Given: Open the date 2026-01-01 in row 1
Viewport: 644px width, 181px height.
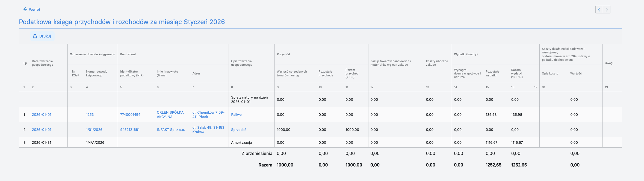Looking at the screenshot, I should pos(42,115).
